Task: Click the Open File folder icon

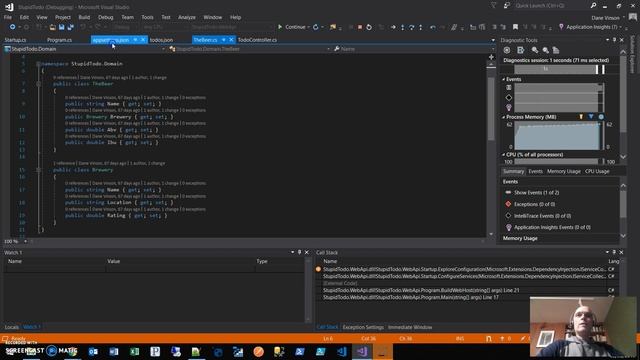Action: point(52,27)
